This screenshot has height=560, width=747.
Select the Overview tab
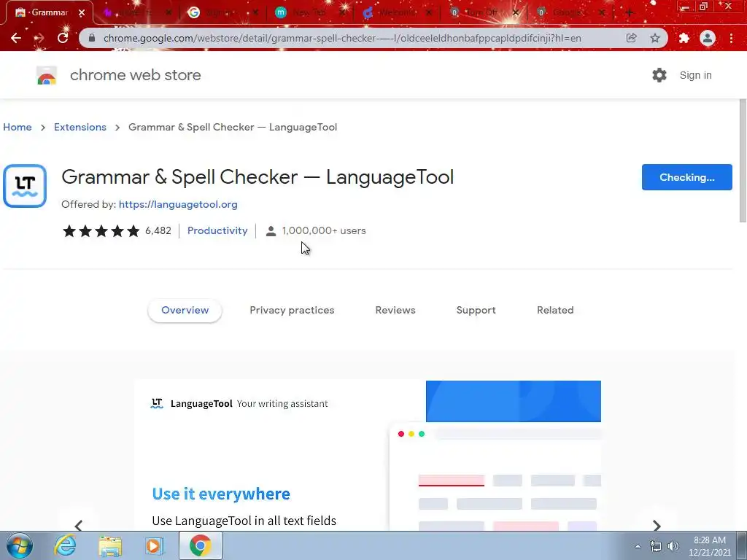(x=185, y=310)
